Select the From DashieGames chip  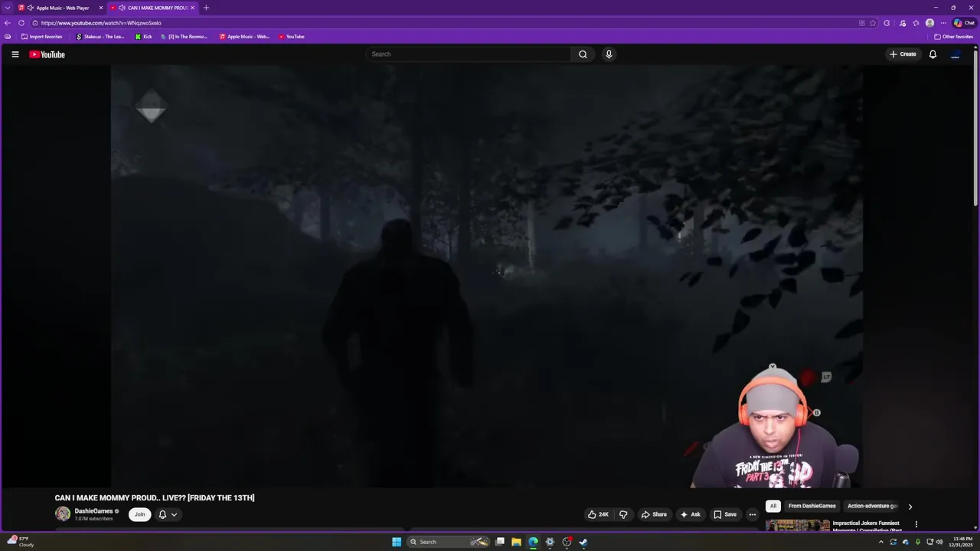812,506
